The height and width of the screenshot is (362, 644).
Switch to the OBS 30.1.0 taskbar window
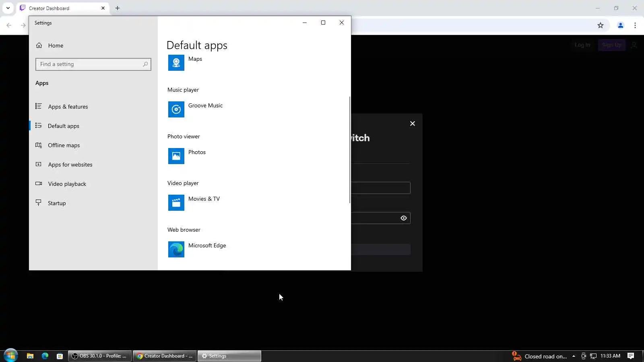100,356
